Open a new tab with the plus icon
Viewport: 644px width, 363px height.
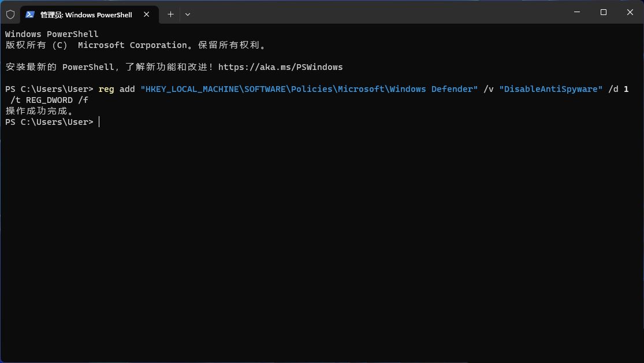point(170,14)
